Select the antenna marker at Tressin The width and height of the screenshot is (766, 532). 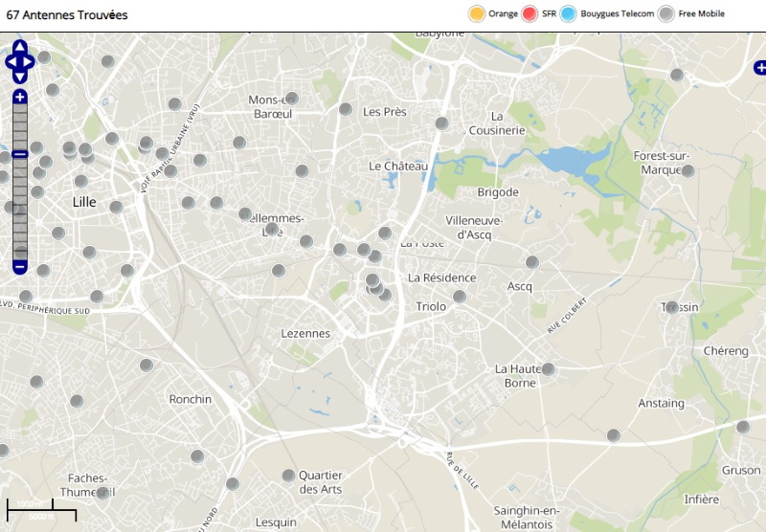[x=671, y=307]
